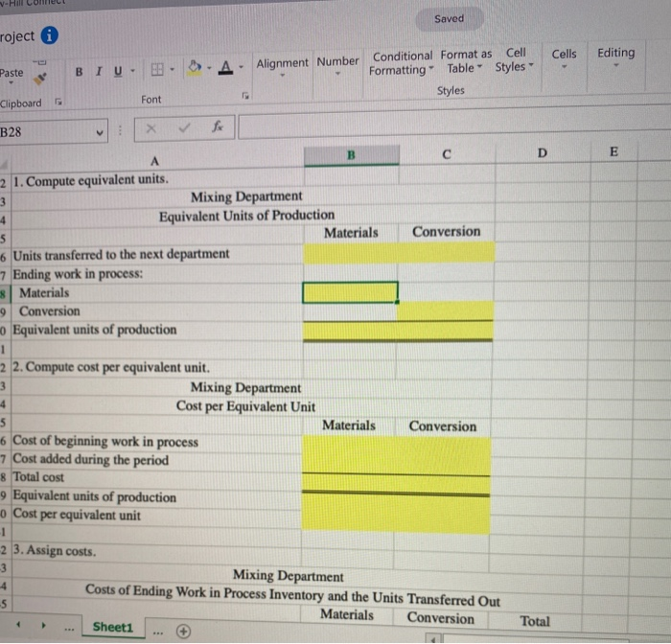The height and width of the screenshot is (644, 671).
Task: Switch to the Sheet1 tab
Action: (x=113, y=627)
